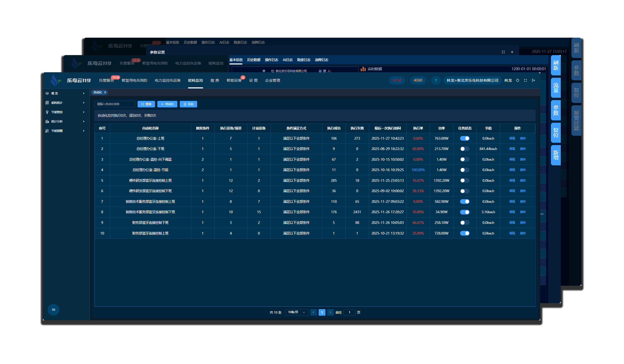Enable task status for 总经理办公室-下班
The height and width of the screenshot is (364, 624).
click(x=465, y=149)
